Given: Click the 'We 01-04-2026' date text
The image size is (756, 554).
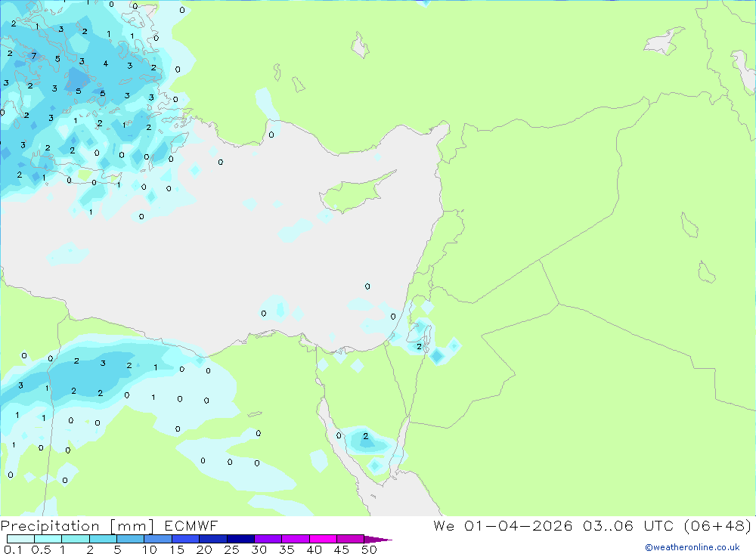Looking at the screenshot, I should (x=503, y=525).
